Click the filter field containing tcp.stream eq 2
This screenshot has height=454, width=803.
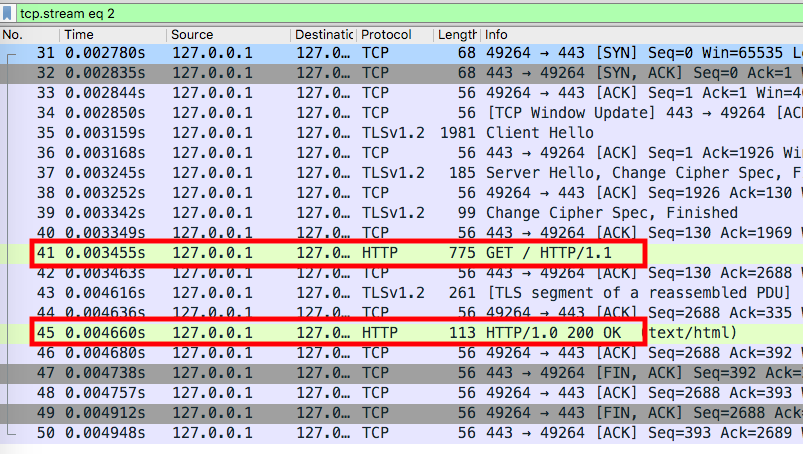pos(409,13)
